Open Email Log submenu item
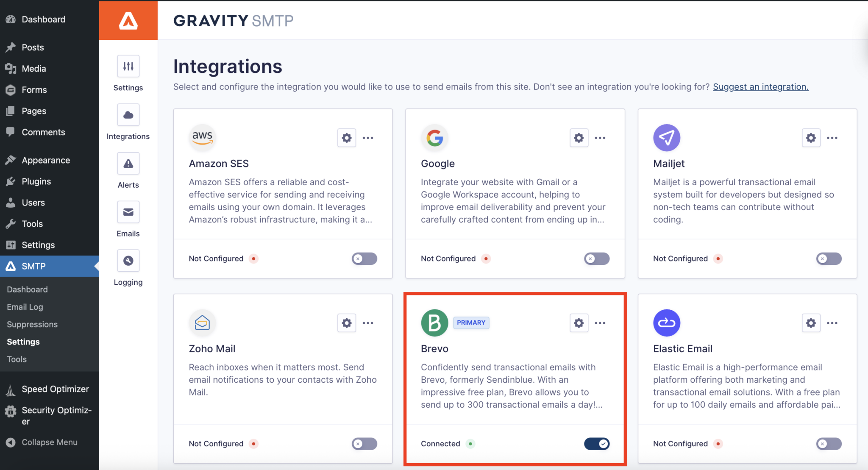The height and width of the screenshot is (470, 868). 25,307
